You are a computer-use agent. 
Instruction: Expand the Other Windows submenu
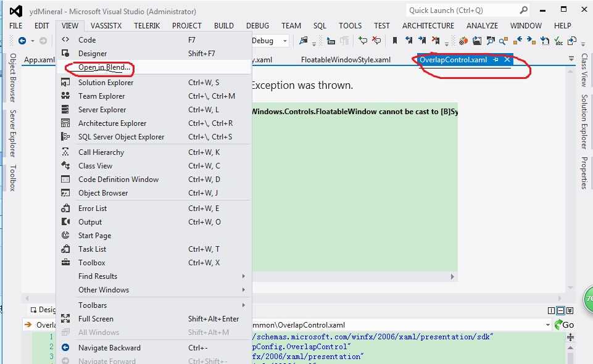(154, 290)
